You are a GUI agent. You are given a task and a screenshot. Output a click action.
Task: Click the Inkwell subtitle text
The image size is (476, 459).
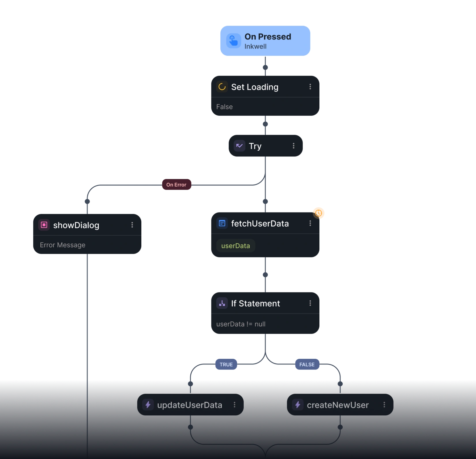pos(256,46)
